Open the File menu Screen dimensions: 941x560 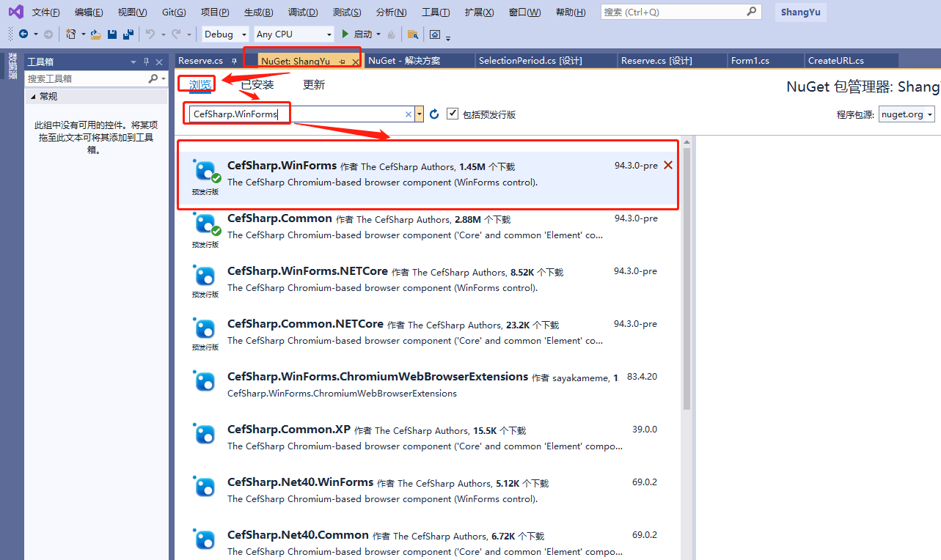click(x=46, y=12)
